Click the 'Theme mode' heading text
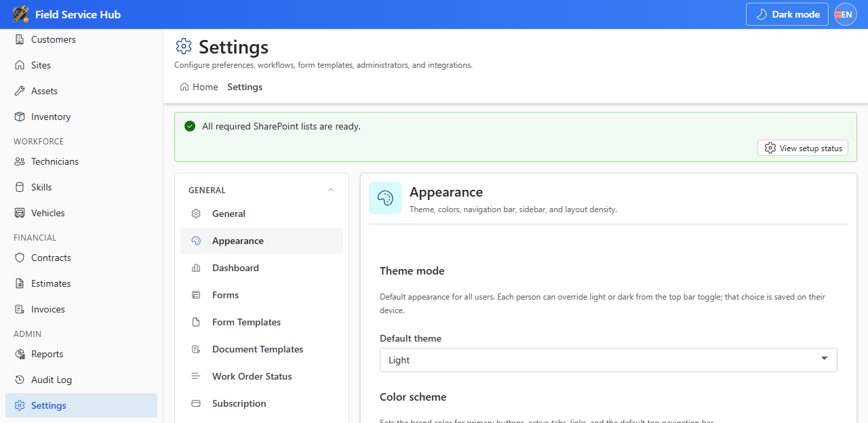The height and width of the screenshot is (423, 868). click(412, 270)
